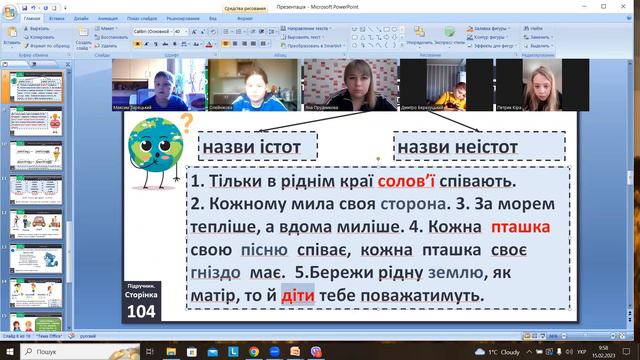Delete slide with Удалить
This screenshot has width=640, height=360.
click(106, 46)
